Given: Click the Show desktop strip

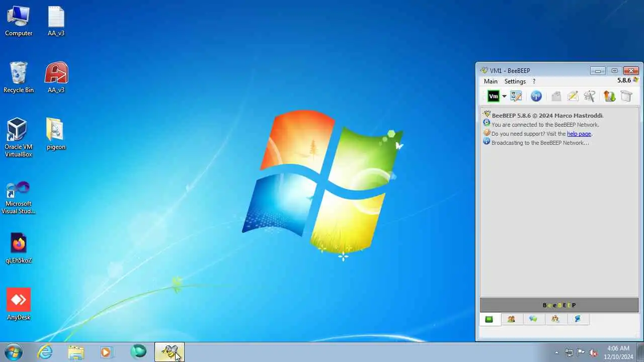Looking at the screenshot, I should [640, 352].
